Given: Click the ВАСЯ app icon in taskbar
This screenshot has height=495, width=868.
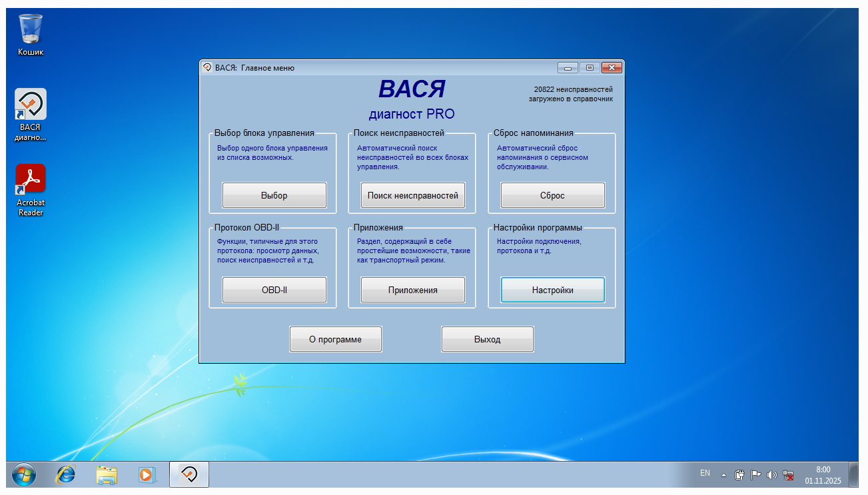Looking at the screenshot, I should tap(189, 474).
